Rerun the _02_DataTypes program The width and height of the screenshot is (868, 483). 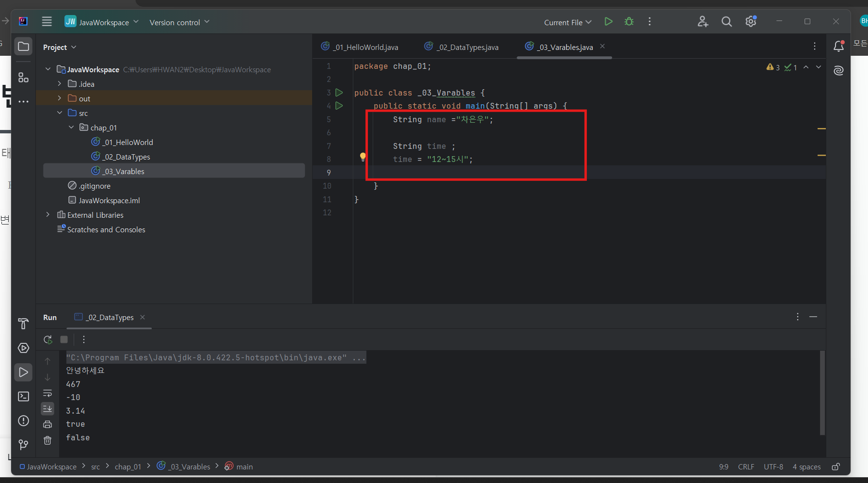tap(47, 339)
